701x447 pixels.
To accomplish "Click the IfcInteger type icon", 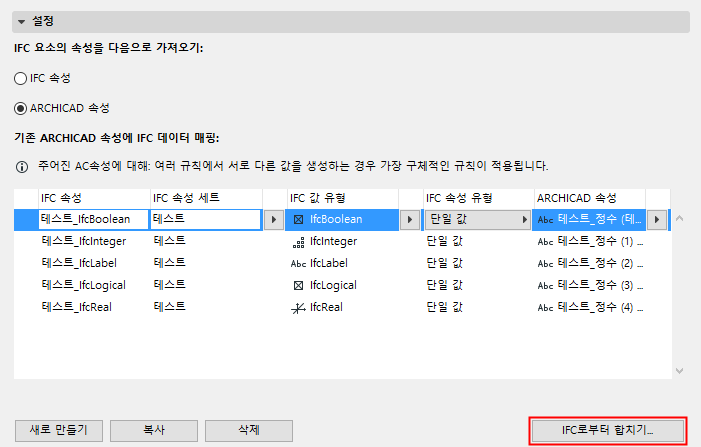I will tap(299, 243).
